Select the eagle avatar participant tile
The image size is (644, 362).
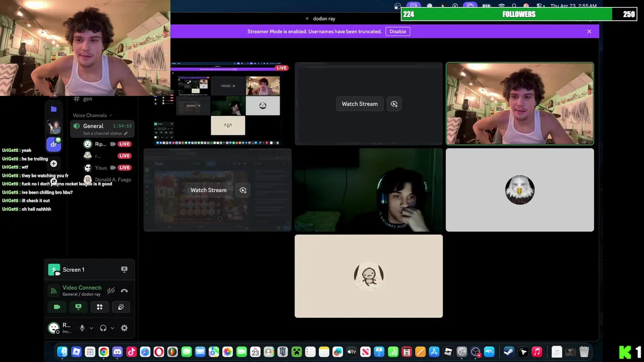(520, 190)
